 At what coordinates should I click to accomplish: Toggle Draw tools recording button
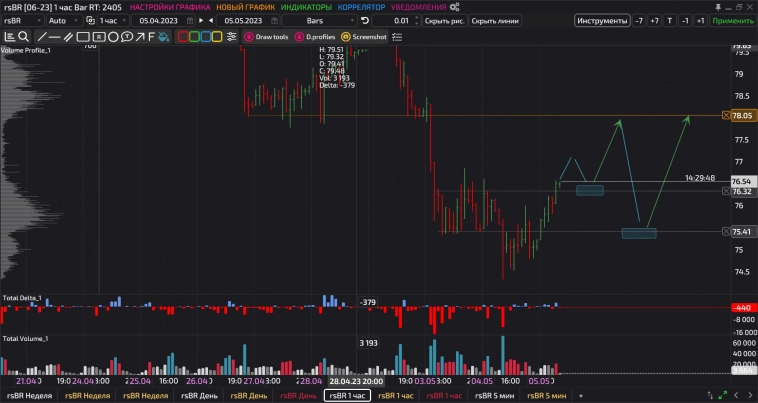coord(266,37)
